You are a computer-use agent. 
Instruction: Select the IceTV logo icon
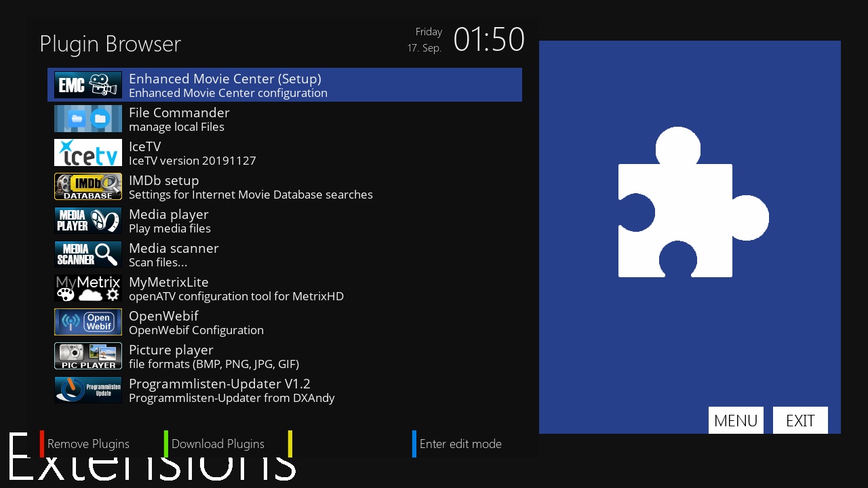tap(88, 152)
